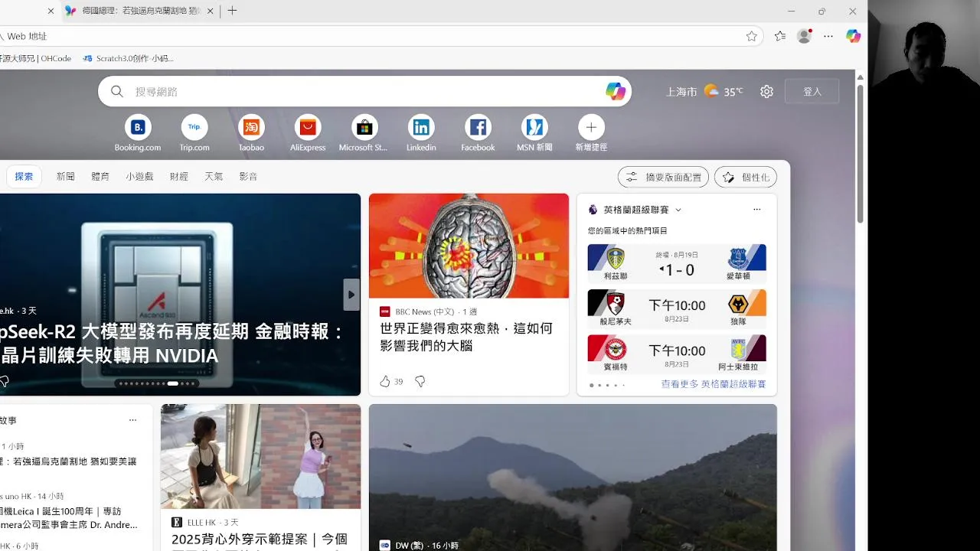Screen dimensions: 980x551
Task: Select the 影音 feed tab
Action: (x=248, y=176)
